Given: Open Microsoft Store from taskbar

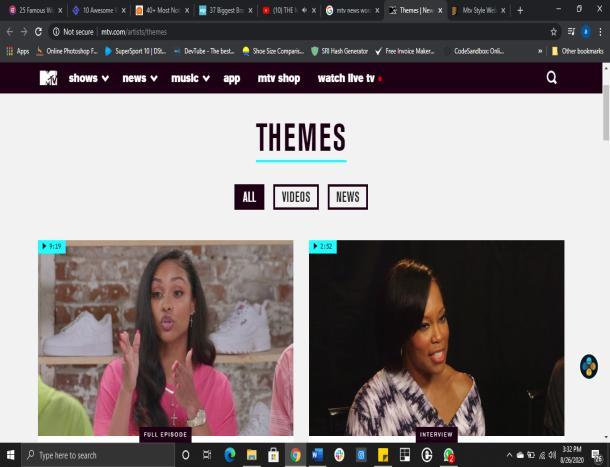Looking at the screenshot, I should (x=273, y=455).
